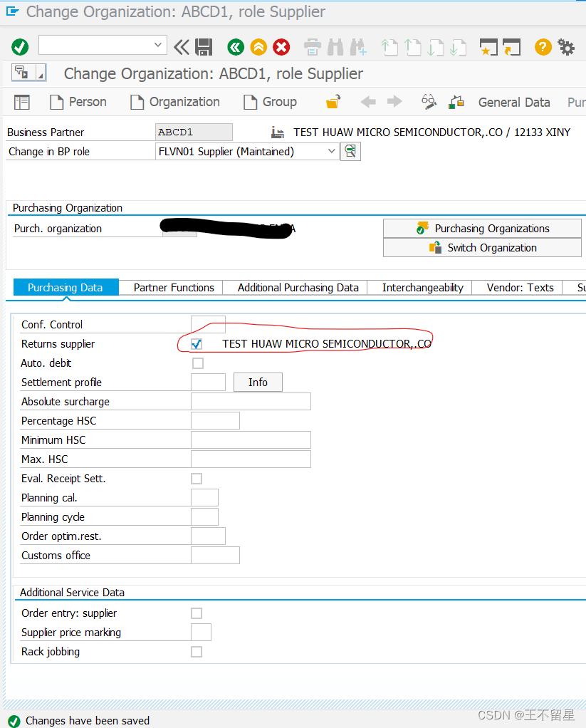This screenshot has height=728, width=586.
Task: Save changes using the Save toolbar icon
Action: pyautogui.click(x=204, y=46)
